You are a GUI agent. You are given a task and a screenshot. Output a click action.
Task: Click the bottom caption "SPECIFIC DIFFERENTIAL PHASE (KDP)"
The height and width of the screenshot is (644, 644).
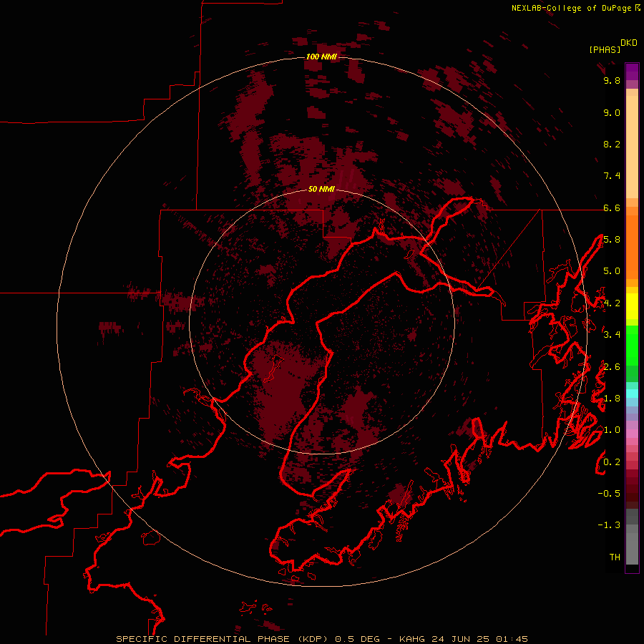pyautogui.click(x=223, y=639)
